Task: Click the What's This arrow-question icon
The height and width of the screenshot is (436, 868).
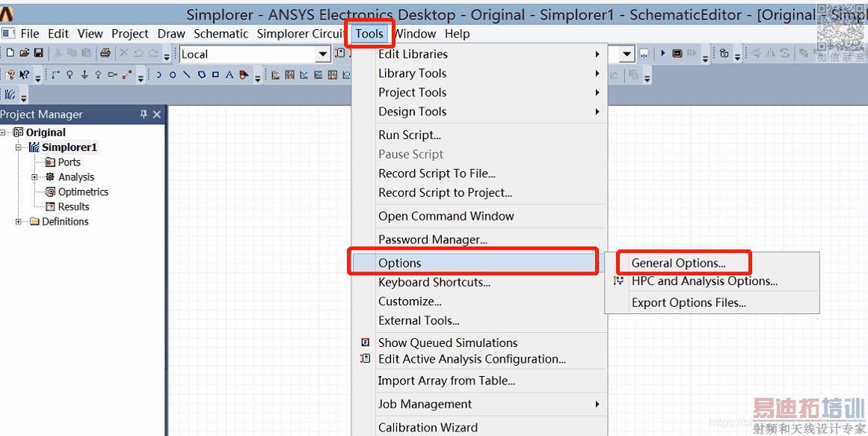Action: 25,75
